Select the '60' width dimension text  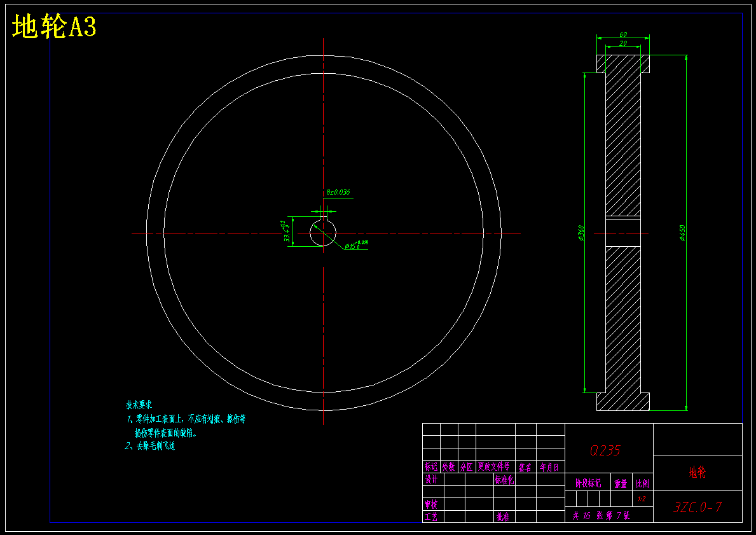pos(623,35)
